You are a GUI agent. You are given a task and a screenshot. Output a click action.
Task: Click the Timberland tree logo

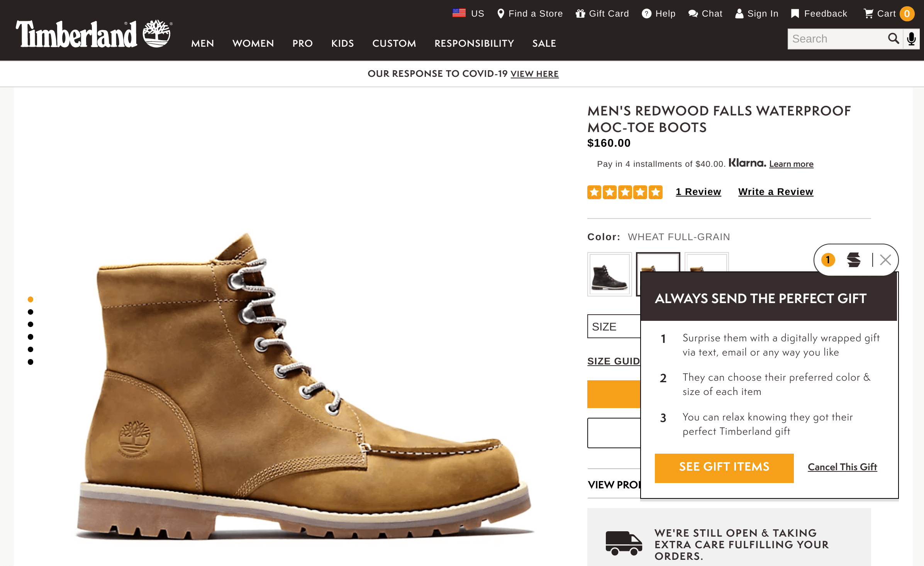157,34
